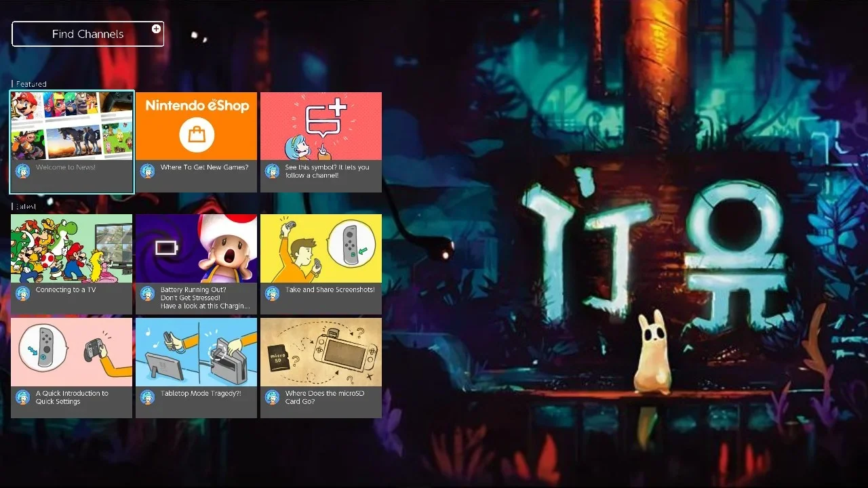
Task: Click channel avatar beside microSD Card article
Action: tap(273, 396)
